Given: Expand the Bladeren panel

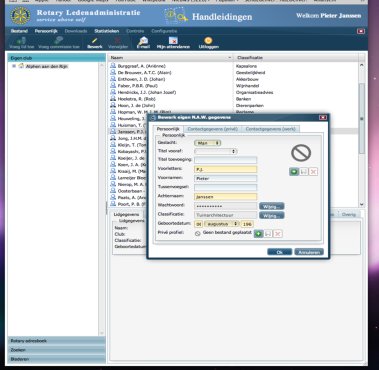Looking at the screenshot, I should coord(56,359).
